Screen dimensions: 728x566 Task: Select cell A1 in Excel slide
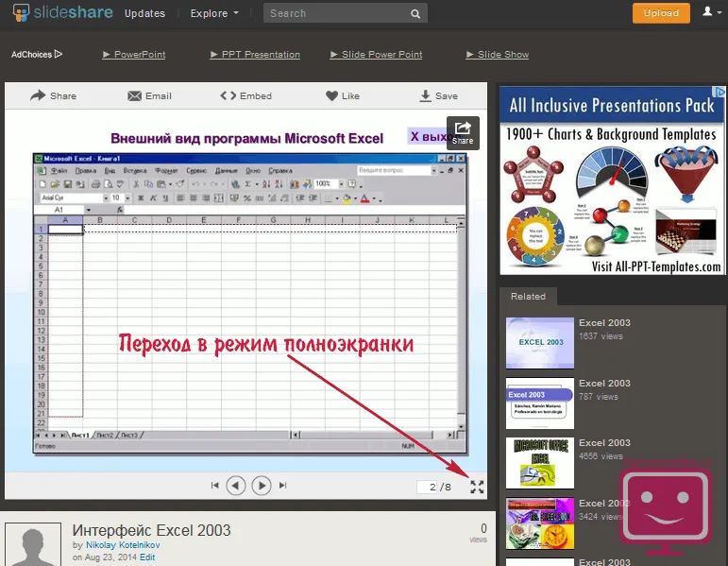click(65, 229)
